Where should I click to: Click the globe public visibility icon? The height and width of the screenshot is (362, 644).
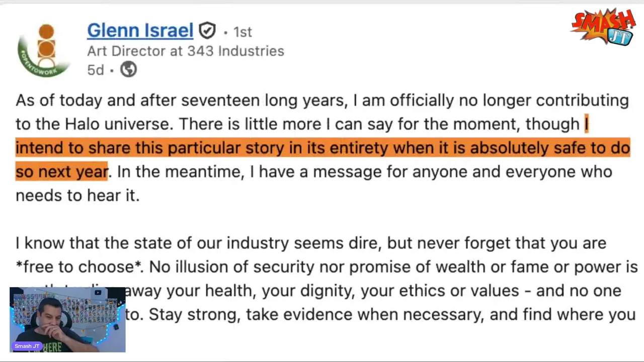point(128,69)
